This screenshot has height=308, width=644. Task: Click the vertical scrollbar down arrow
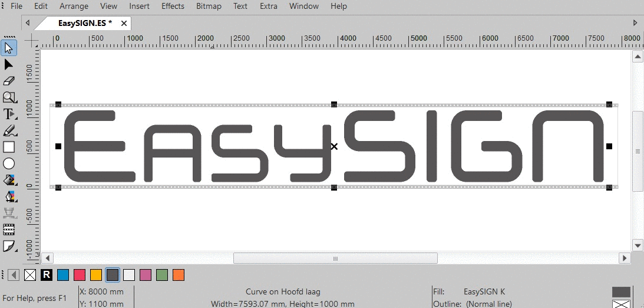[x=638, y=245]
